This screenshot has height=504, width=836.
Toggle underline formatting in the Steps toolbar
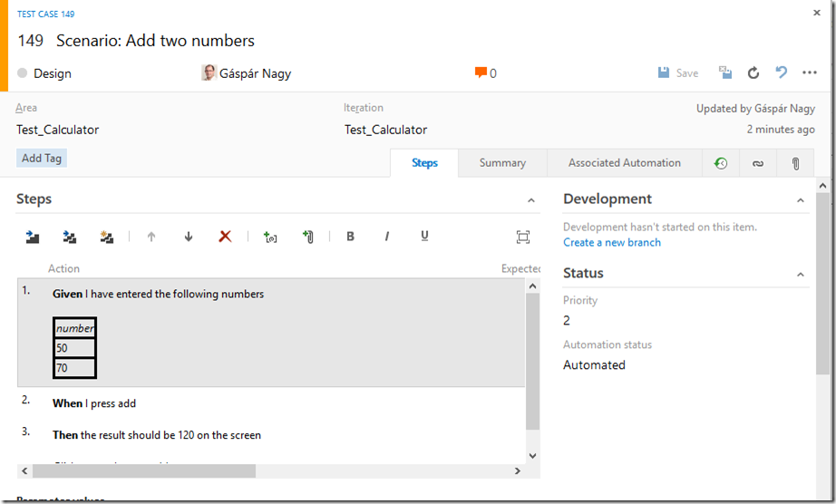pyautogui.click(x=424, y=236)
